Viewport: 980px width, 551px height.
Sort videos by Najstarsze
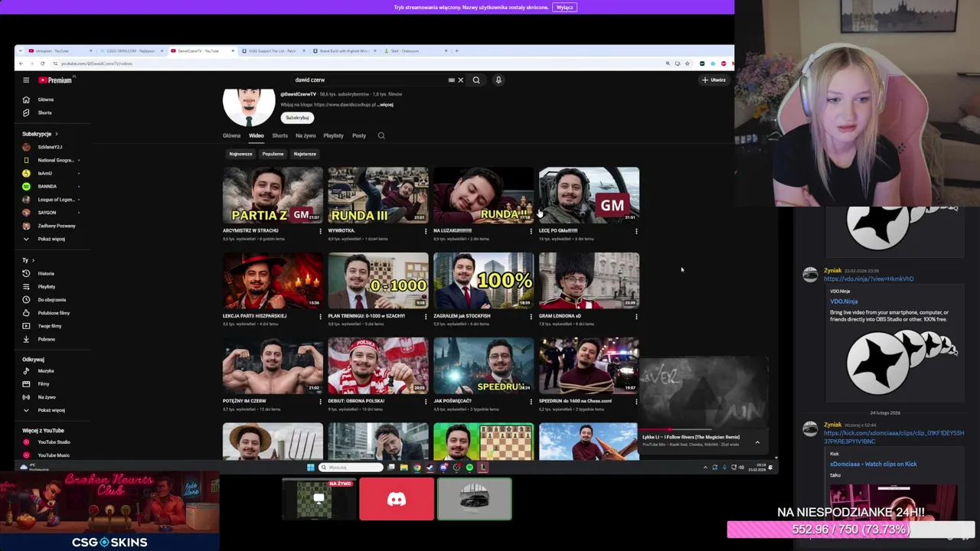click(x=305, y=154)
